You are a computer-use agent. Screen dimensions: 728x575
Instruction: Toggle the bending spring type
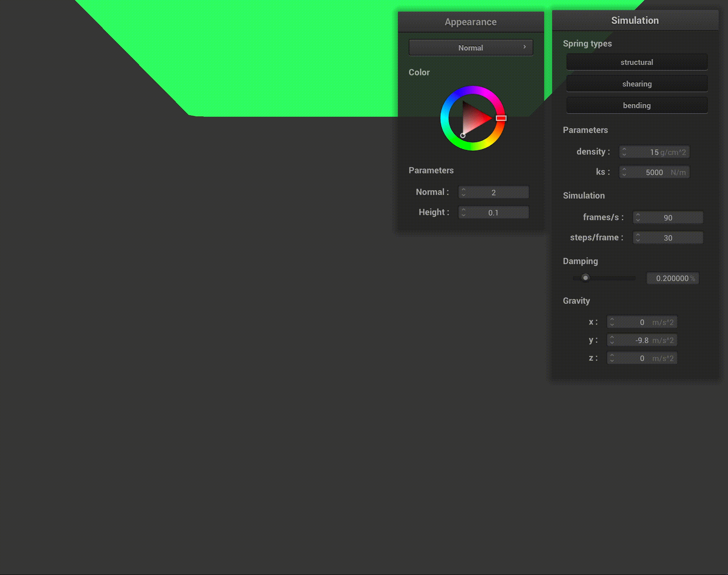[x=637, y=106]
